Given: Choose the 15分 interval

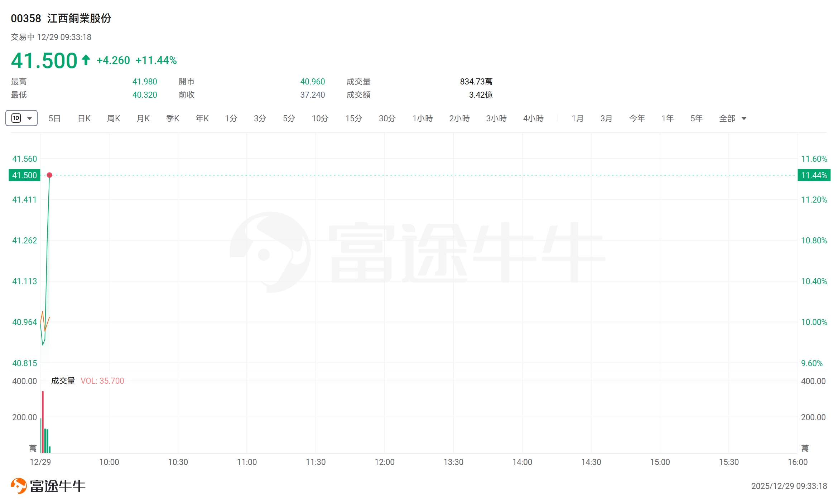Looking at the screenshot, I should coord(353,118).
